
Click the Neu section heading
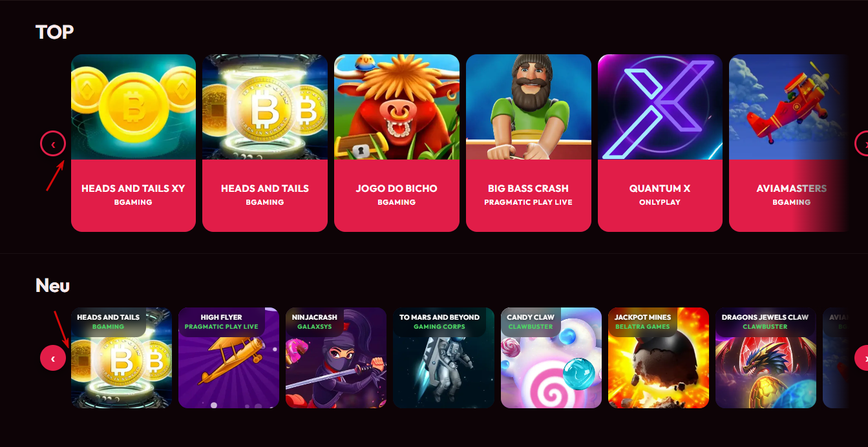(x=52, y=285)
